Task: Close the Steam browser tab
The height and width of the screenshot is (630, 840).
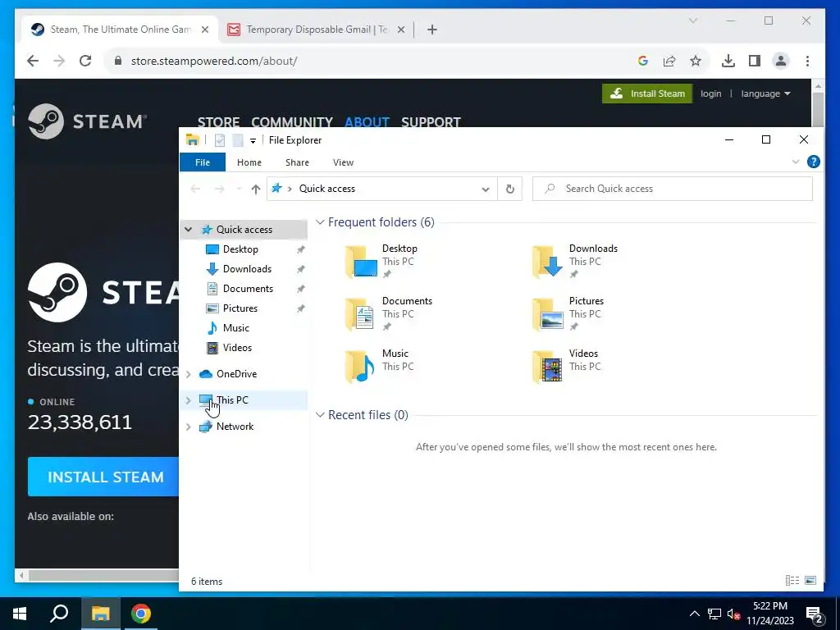Action: pos(204,30)
